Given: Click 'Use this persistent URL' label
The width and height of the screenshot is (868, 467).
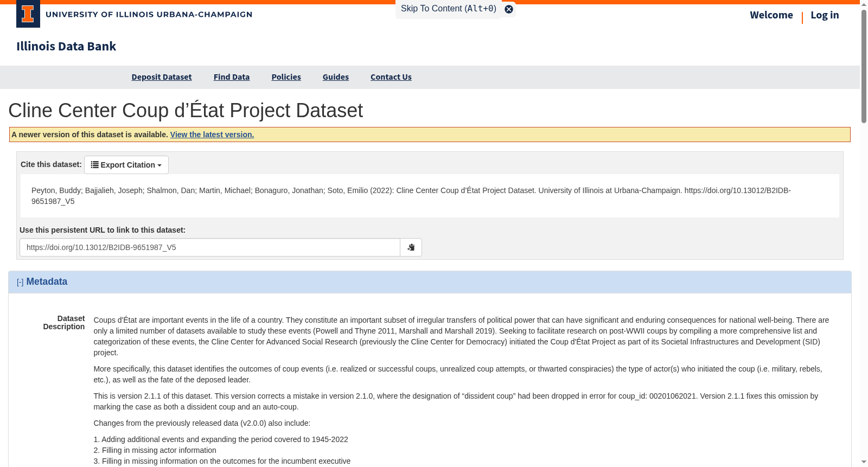Looking at the screenshot, I should [x=103, y=230].
